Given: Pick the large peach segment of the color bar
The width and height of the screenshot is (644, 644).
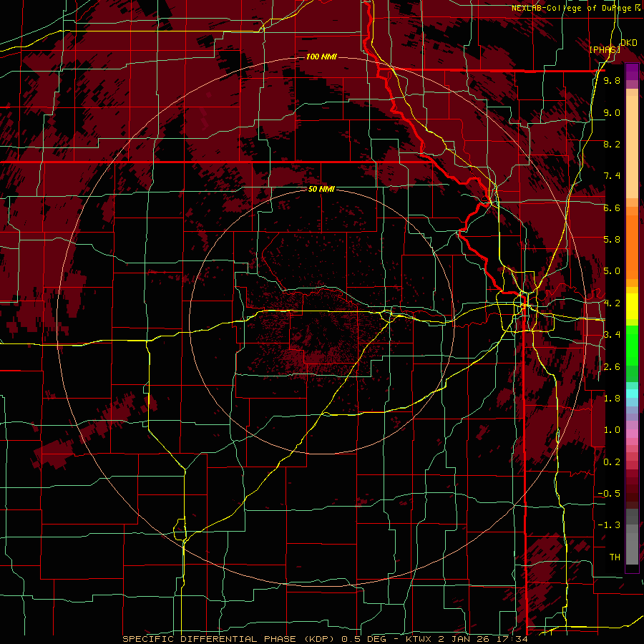Looking at the screenshot, I should (x=632, y=147).
